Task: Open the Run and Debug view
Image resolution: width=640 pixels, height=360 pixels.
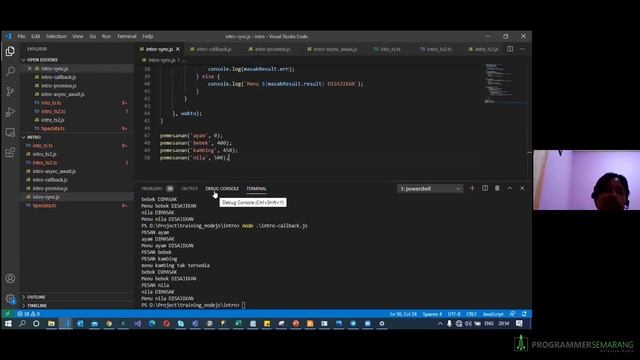Action: pyautogui.click(x=10, y=112)
